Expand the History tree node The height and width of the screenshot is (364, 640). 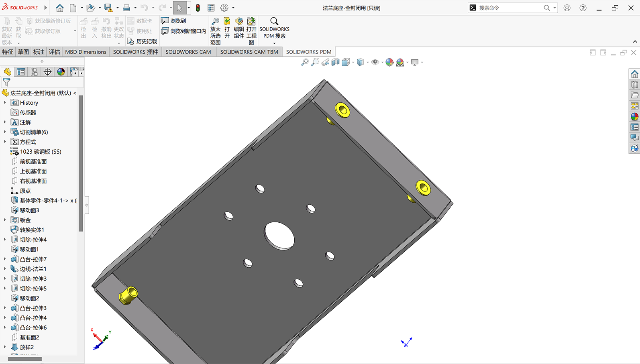[x=5, y=103]
